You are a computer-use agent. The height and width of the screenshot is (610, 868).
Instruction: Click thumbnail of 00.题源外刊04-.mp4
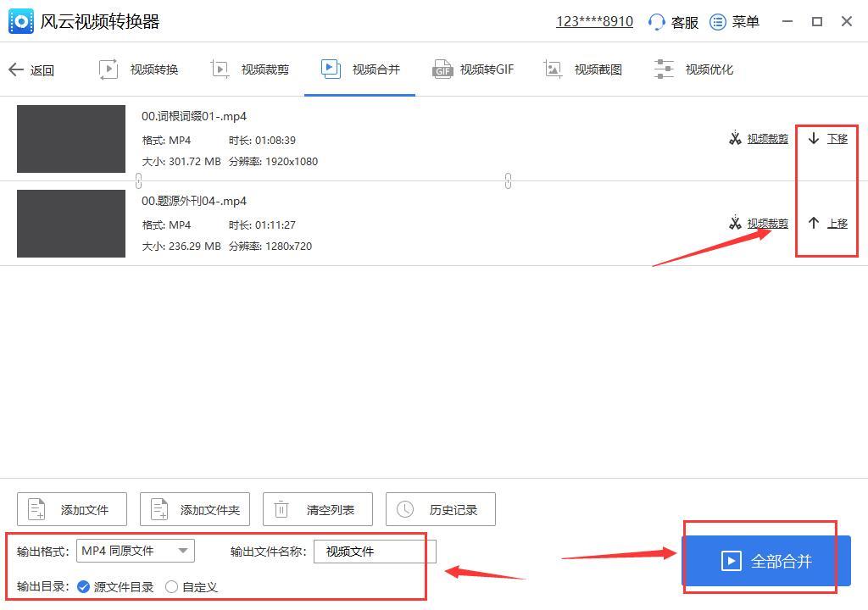click(x=71, y=224)
